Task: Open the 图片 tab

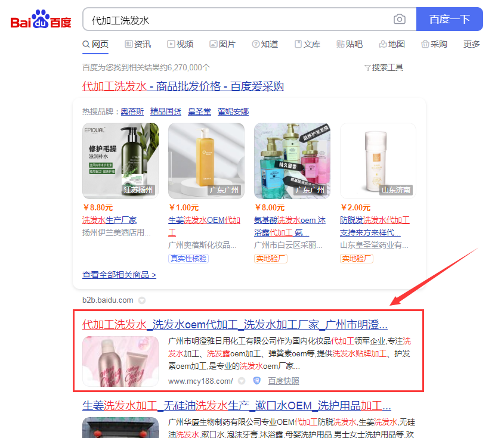Action: click(x=222, y=44)
